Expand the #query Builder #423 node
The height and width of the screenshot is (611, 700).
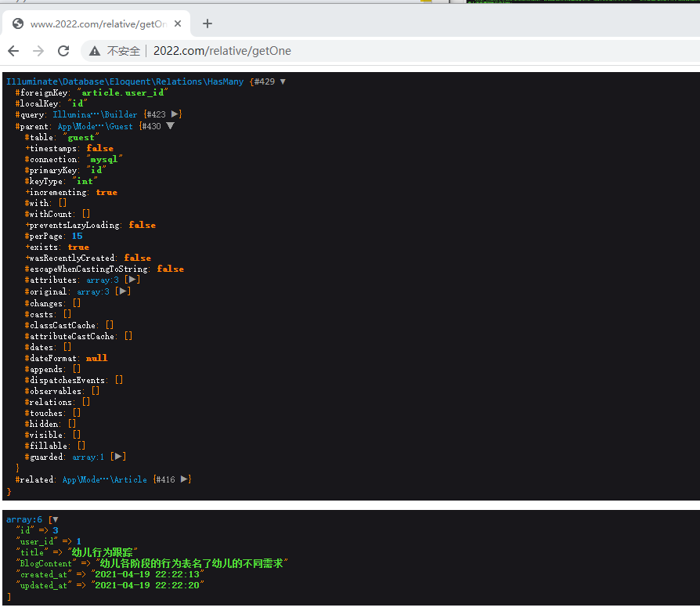pos(175,114)
